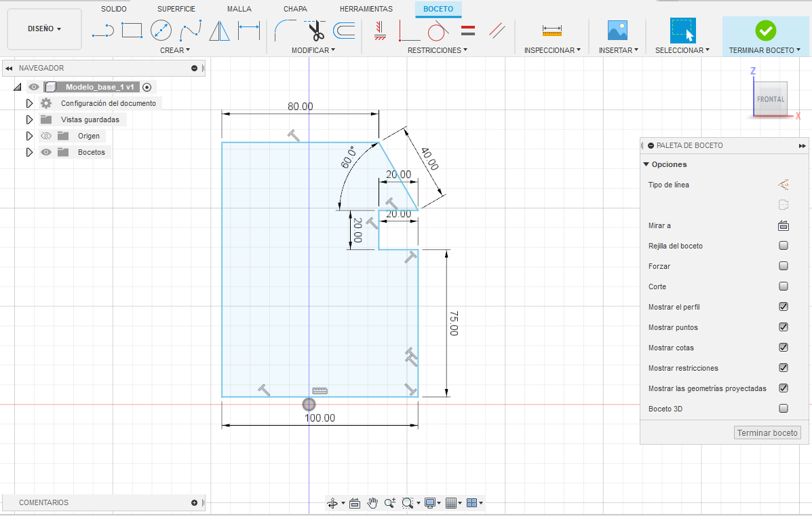Open the RESTRICCIONES dropdown menu

pyautogui.click(x=438, y=50)
